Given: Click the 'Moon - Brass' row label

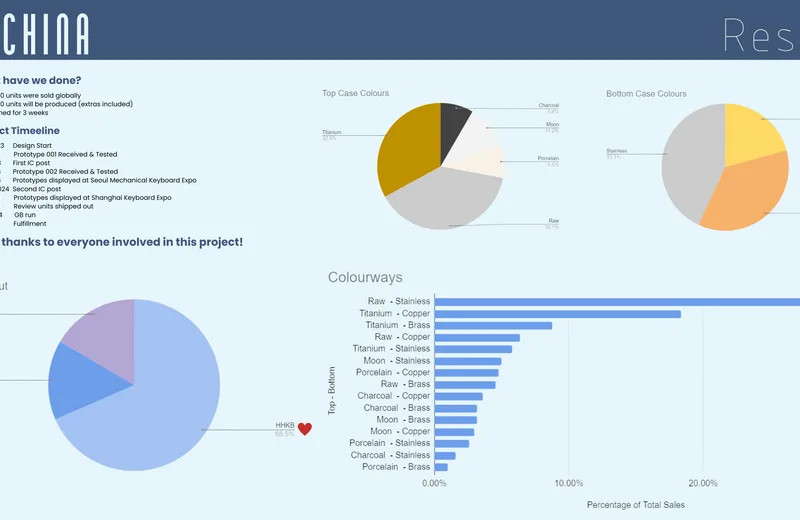Looking at the screenshot, I should click(403, 419).
